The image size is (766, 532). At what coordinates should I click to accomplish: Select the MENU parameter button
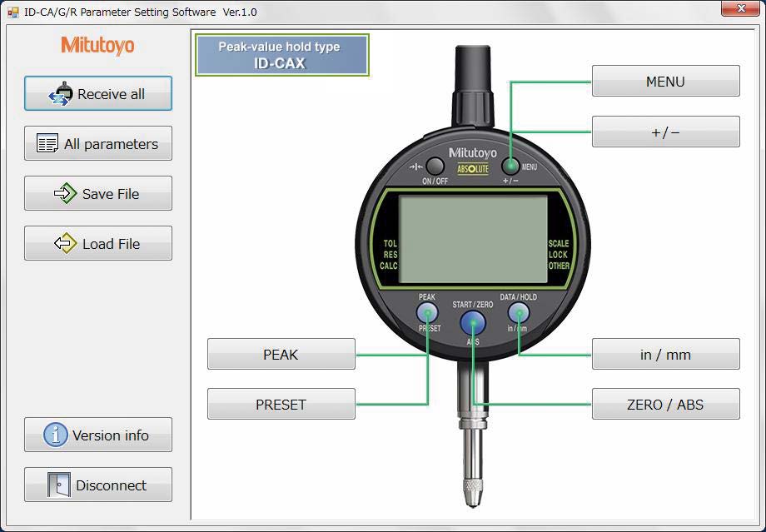tap(666, 81)
